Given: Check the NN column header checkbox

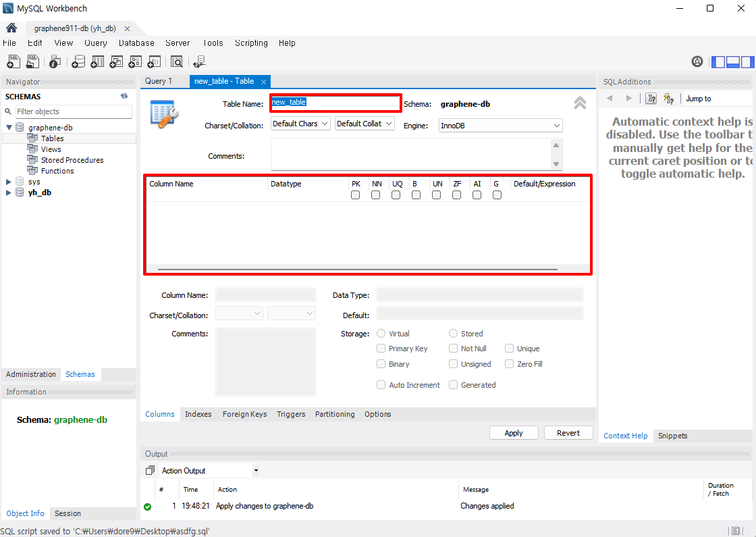Looking at the screenshot, I should [375, 195].
